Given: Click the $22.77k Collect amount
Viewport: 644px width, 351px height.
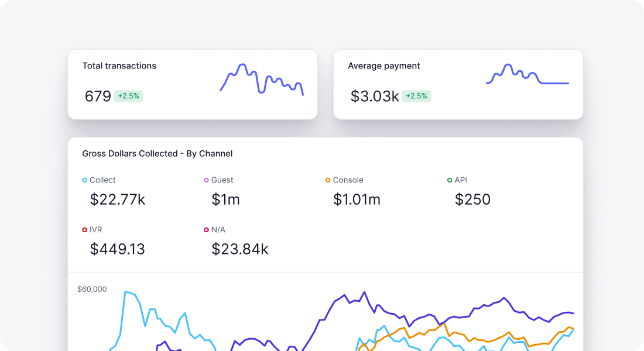Looking at the screenshot, I should tap(118, 199).
